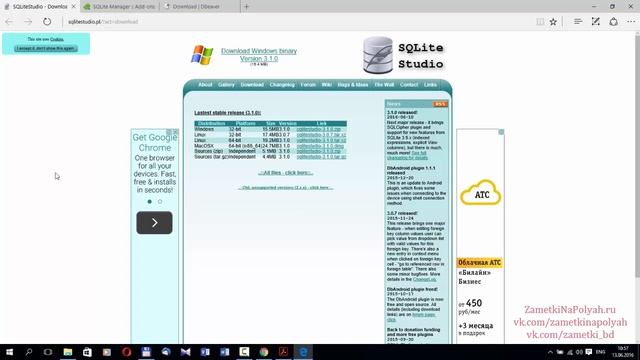The height and width of the screenshot is (360, 640).
Task: Open the Windows Start menu
Action: tap(9, 352)
